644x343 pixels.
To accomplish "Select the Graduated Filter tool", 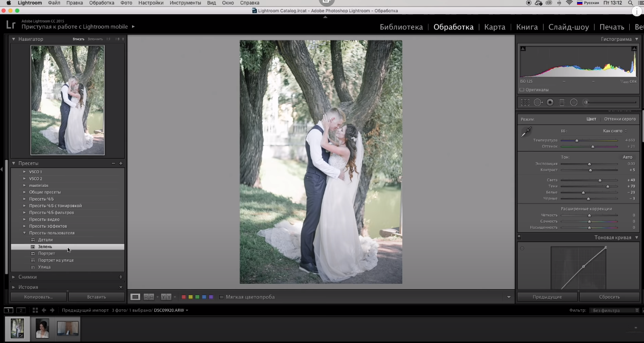I will coord(562,102).
